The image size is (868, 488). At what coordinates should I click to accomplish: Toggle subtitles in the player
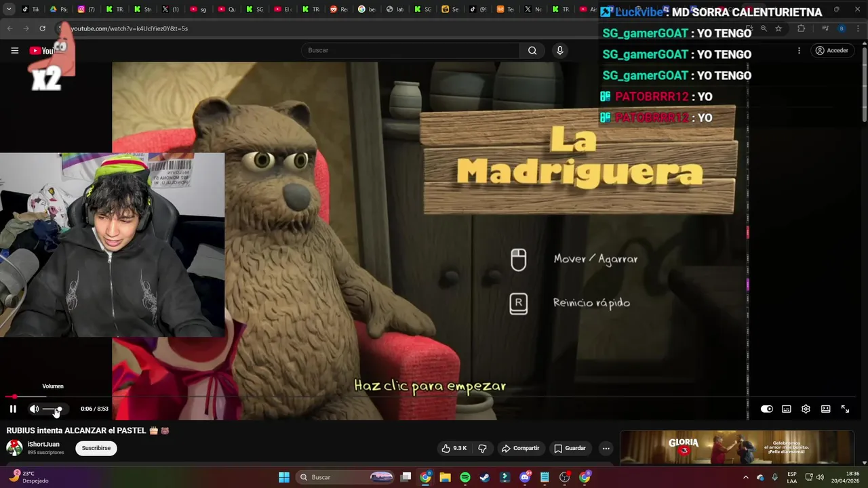pos(786,409)
